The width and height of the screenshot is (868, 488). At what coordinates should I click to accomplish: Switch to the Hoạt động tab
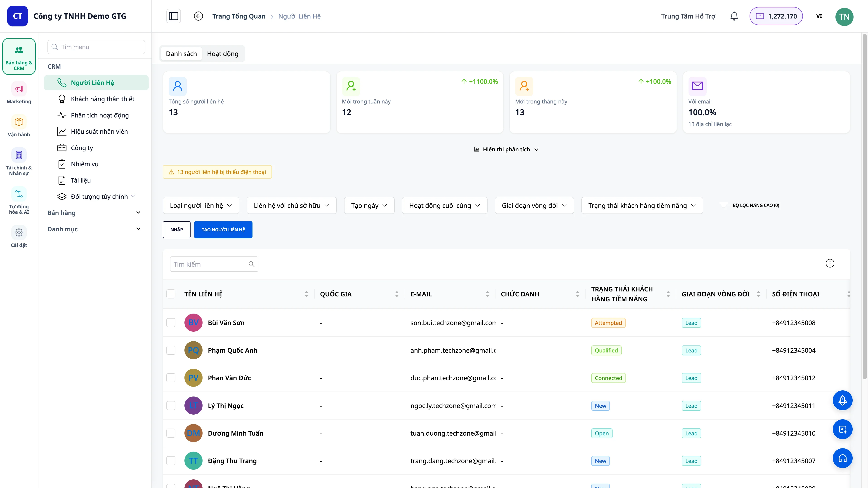223,54
